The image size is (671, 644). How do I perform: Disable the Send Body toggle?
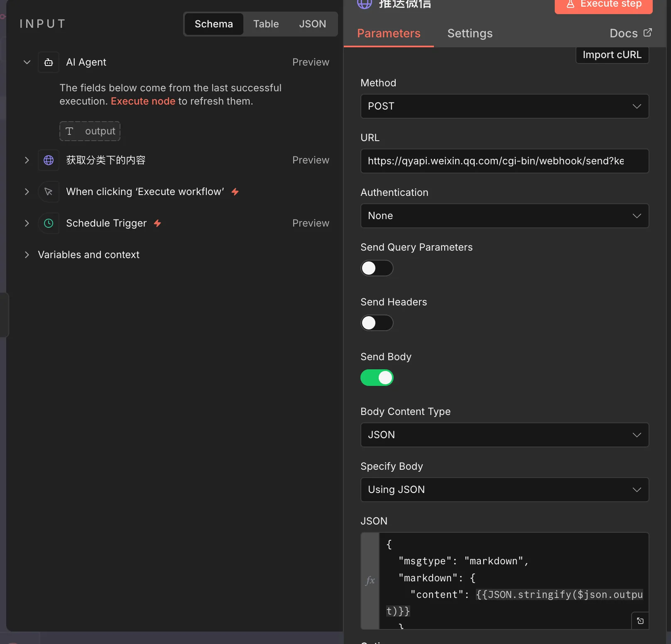click(x=377, y=378)
